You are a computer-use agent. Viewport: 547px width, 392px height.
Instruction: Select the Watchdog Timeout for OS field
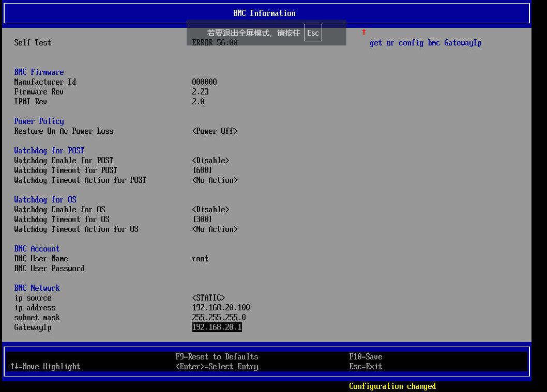(201, 219)
